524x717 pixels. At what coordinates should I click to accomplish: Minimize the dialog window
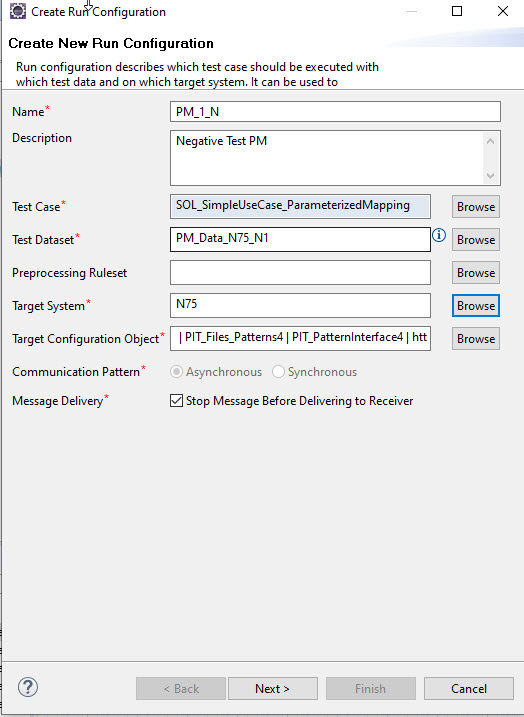[x=412, y=11]
